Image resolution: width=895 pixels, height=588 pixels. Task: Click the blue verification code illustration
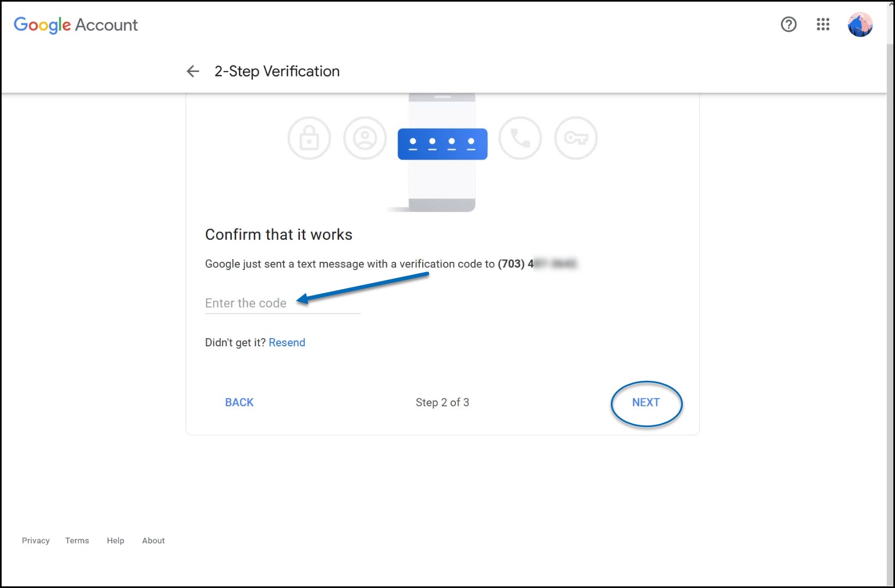(x=442, y=144)
